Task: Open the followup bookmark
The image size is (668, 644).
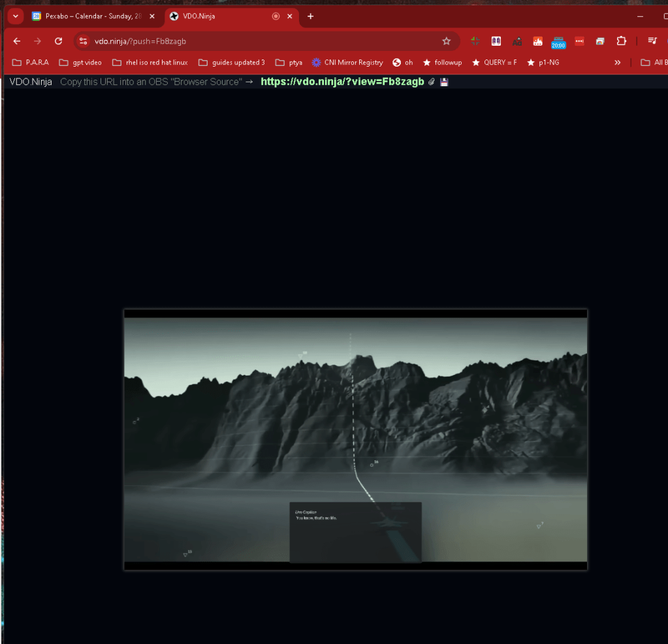Action: 443,63
